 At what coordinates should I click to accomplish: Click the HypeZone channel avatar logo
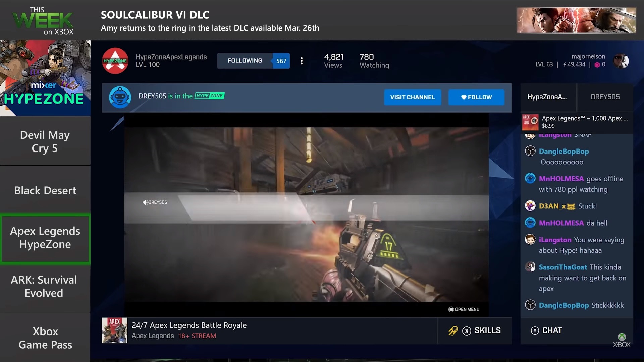115,61
